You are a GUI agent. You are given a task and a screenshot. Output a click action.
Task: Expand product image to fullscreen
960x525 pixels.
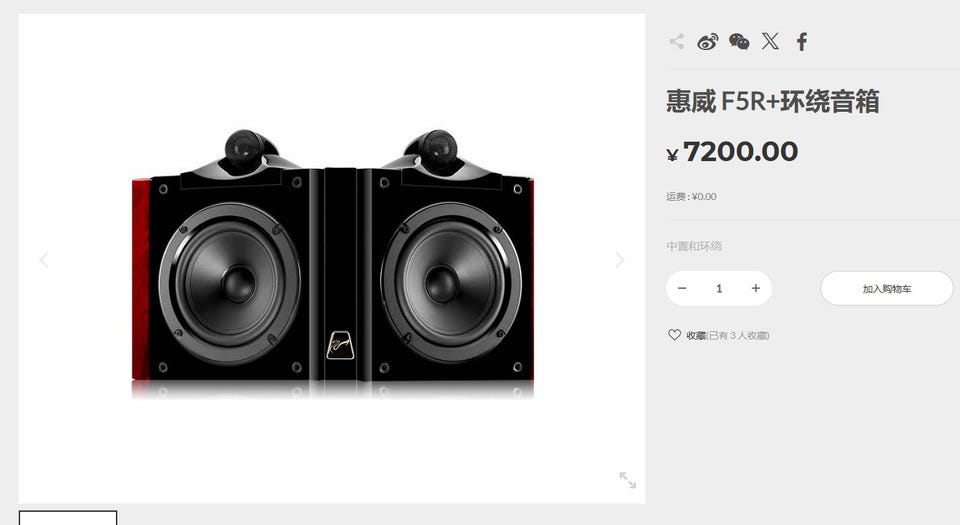[x=628, y=480]
